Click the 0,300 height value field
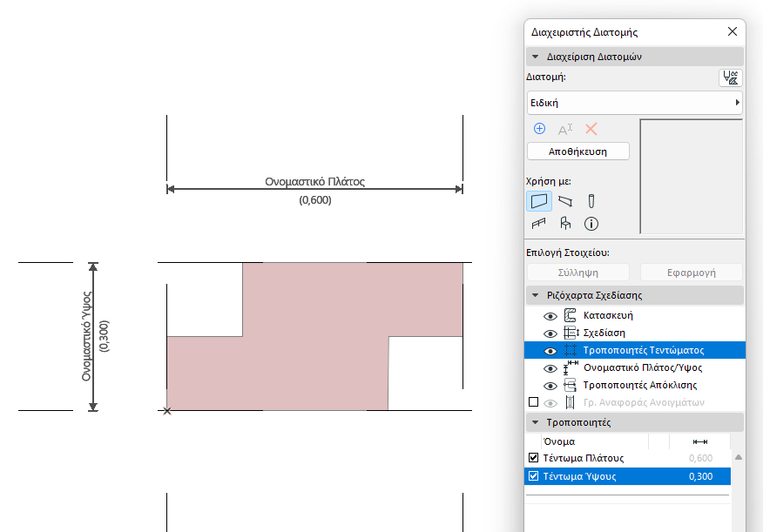Image resolution: width=763 pixels, height=532 pixels. point(700,476)
